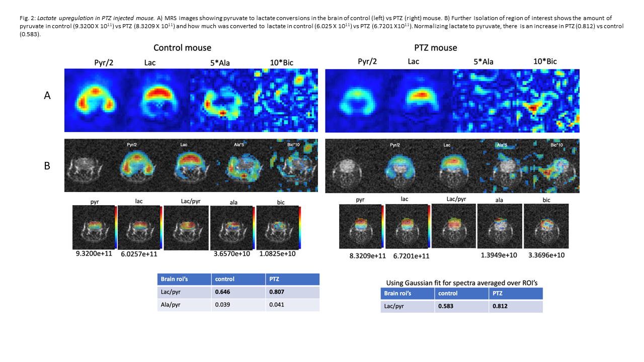The height and width of the screenshot is (362, 644).
Task: Select the Ala/pyr row label in the table
Action: (171, 305)
